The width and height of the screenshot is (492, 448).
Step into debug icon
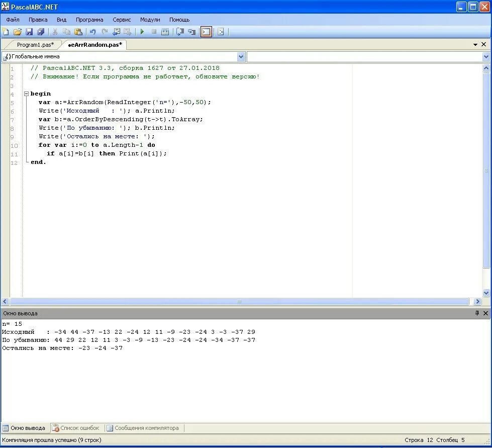point(191,32)
